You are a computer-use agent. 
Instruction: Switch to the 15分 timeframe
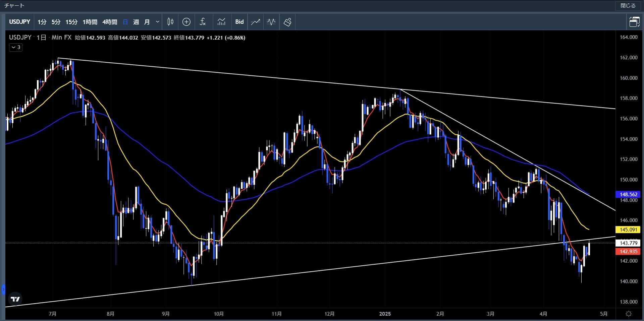click(x=71, y=22)
